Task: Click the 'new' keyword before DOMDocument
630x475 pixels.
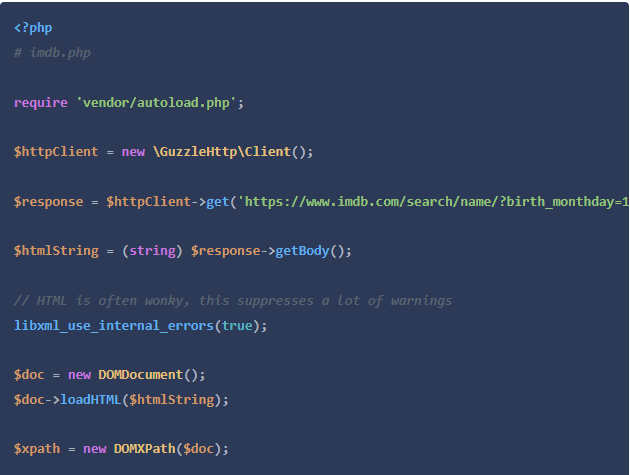Action: point(79,375)
